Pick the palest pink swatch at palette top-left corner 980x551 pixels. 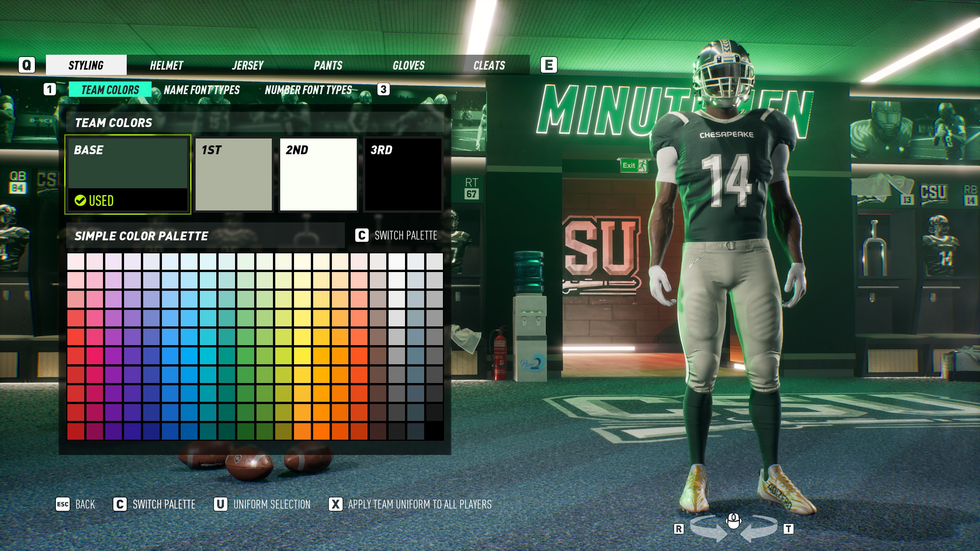[76, 262]
